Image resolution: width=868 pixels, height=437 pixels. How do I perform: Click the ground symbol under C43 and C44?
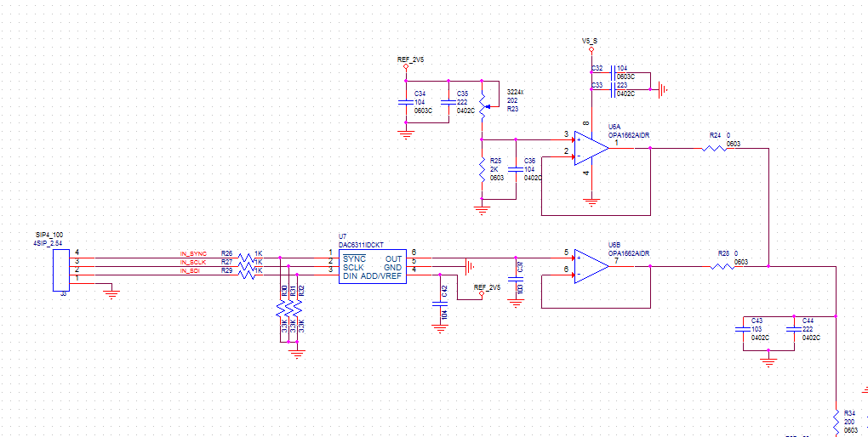click(x=768, y=361)
